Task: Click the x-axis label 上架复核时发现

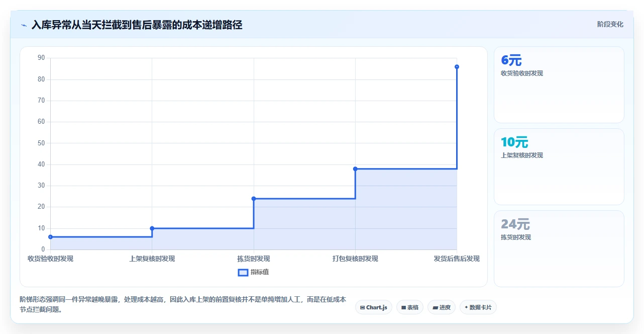Action: click(x=152, y=259)
